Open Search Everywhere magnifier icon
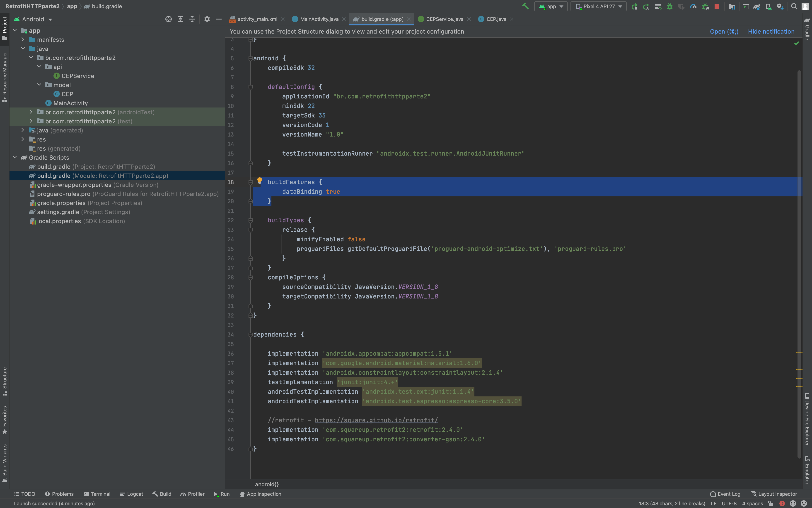 point(794,6)
